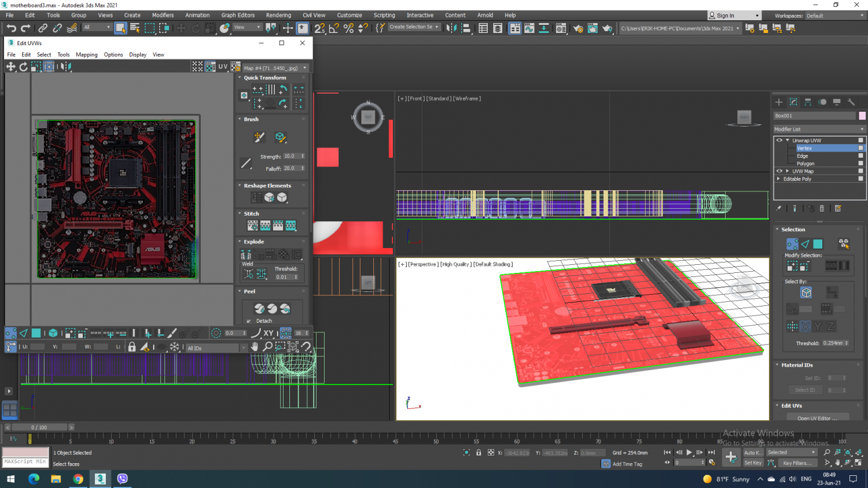Image resolution: width=868 pixels, height=488 pixels.
Task: Select Edge sub-object mode in Edit UVWs bottom toolbar
Action: point(24,333)
